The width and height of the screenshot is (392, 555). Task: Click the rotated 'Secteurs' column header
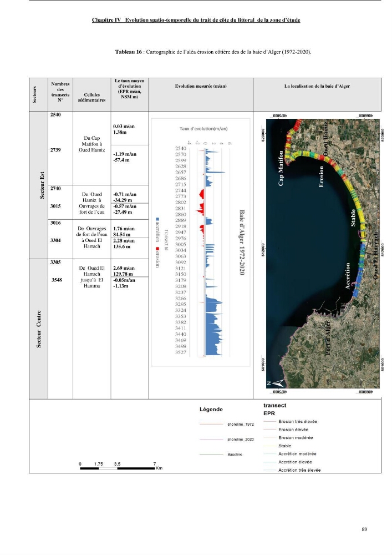[34, 94]
